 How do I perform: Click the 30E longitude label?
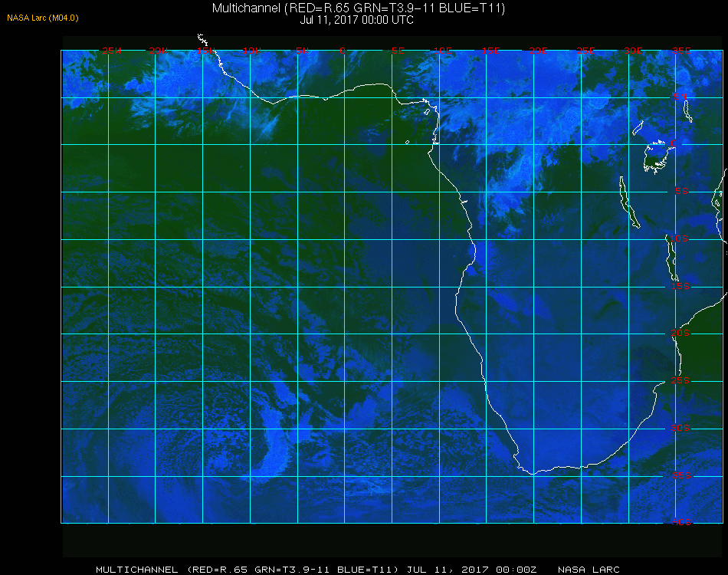(x=633, y=51)
